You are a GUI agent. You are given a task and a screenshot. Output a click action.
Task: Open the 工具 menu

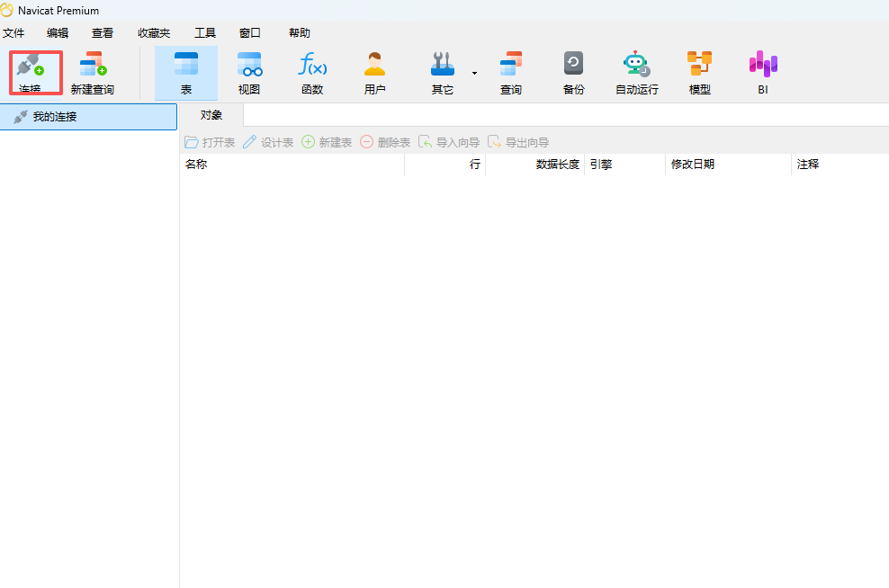click(x=204, y=33)
